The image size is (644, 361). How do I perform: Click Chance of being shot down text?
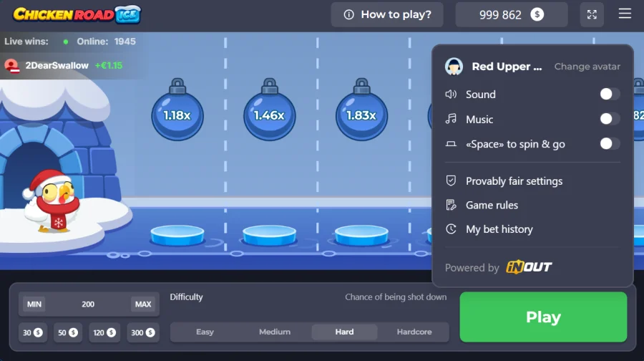pyautogui.click(x=396, y=297)
